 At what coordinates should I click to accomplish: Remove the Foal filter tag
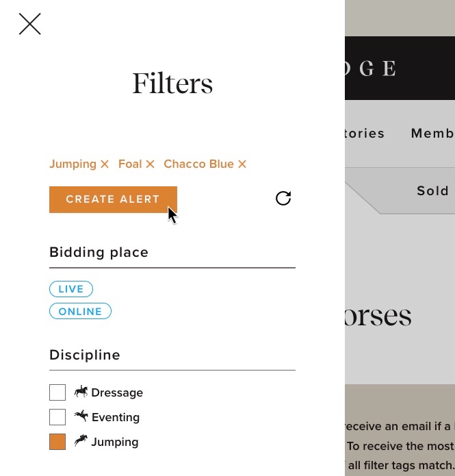click(x=150, y=164)
